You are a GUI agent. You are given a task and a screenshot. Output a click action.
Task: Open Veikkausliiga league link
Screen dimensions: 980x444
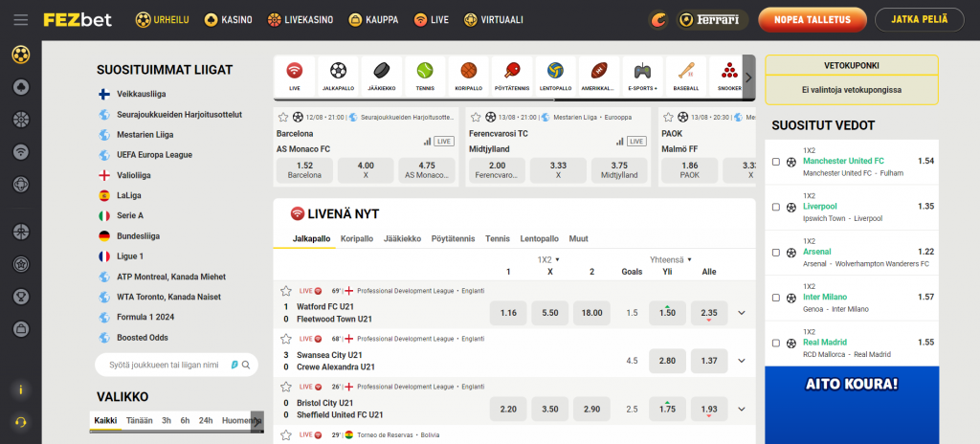[142, 95]
